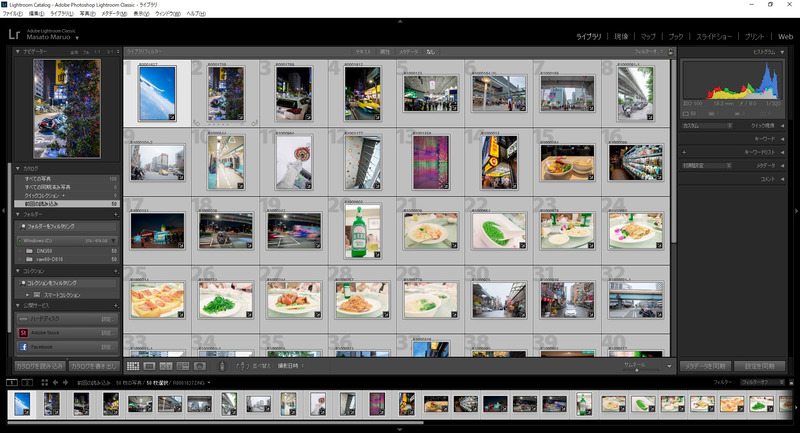This screenshot has height=433, width=800.
Task: Click the second window display button 2
Action: [x=27, y=383]
